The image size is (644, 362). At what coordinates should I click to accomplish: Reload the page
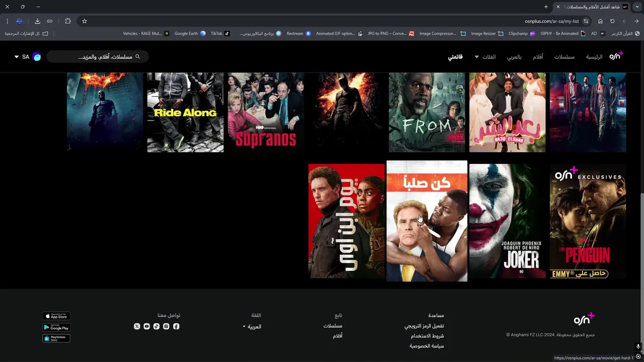[612, 21]
